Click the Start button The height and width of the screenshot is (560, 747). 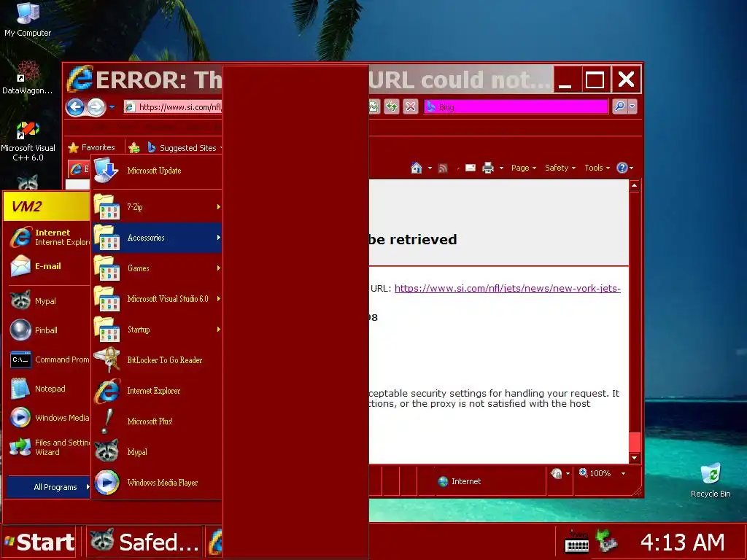click(x=39, y=542)
